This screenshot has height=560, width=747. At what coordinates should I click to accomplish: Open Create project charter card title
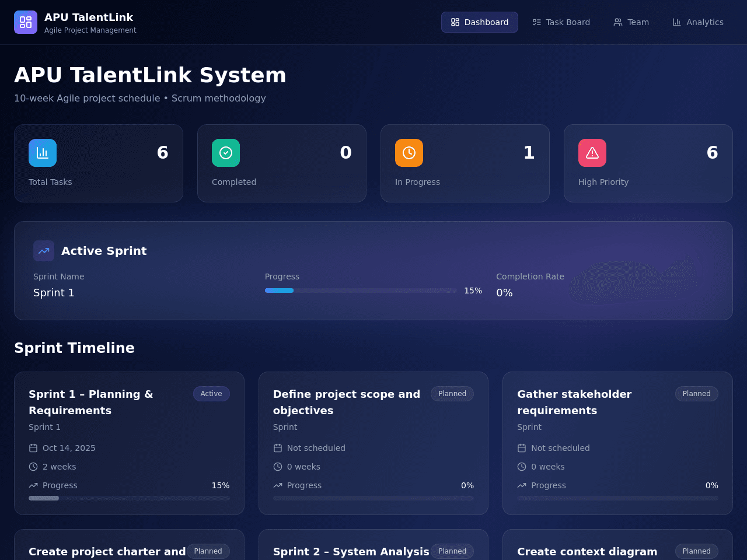pyautogui.click(x=107, y=552)
